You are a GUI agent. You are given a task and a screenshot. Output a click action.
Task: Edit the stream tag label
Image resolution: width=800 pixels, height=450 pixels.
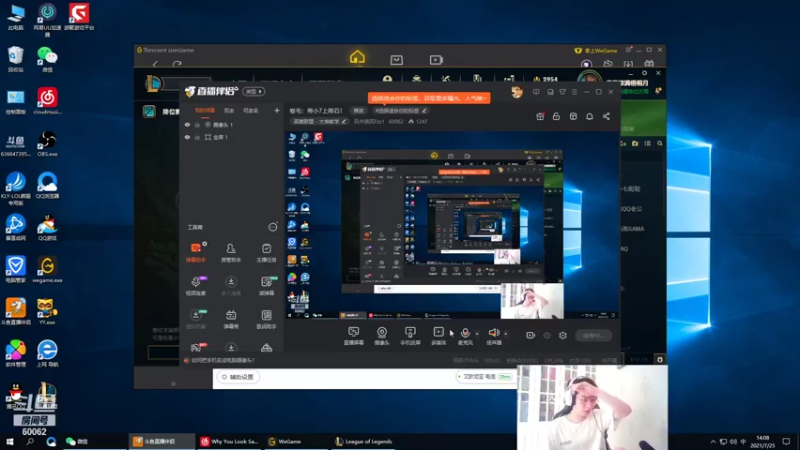pyautogui.click(x=400, y=111)
